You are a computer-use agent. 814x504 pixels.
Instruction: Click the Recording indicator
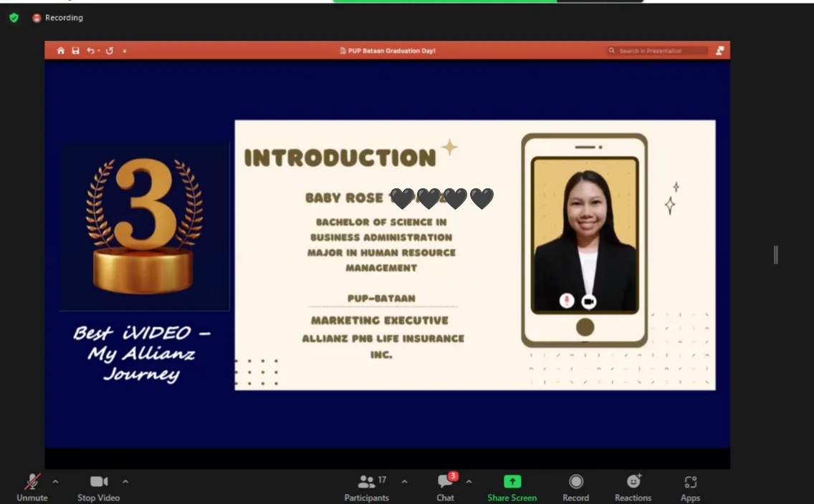tap(57, 18)
